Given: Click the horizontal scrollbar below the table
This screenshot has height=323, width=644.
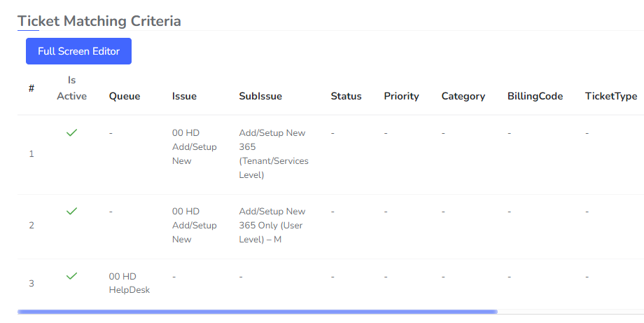Looking at the screenshot, I should [x=257, y=311].
